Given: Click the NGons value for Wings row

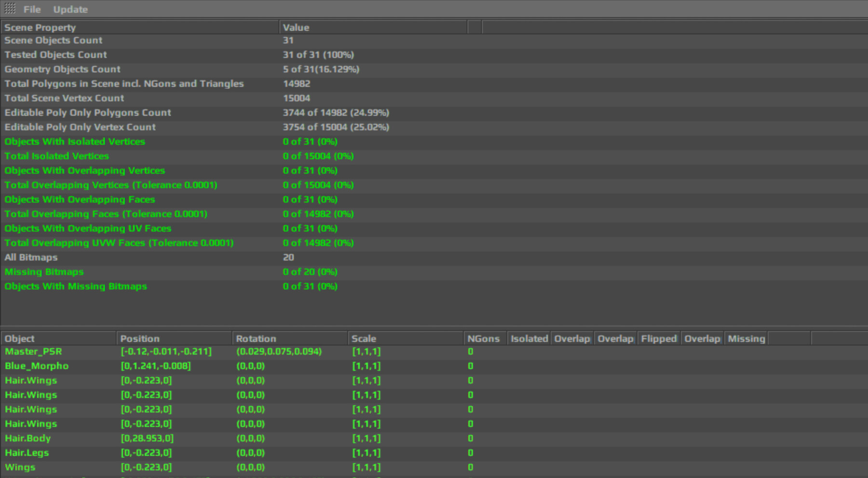Looking at the screenshot, I should (x=470, y=467).
